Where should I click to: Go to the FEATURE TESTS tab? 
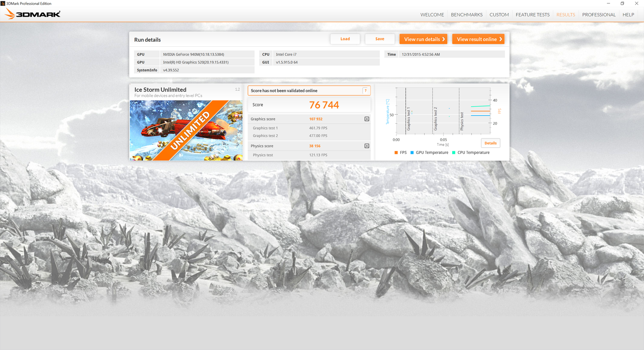click(x=532, y=15)
